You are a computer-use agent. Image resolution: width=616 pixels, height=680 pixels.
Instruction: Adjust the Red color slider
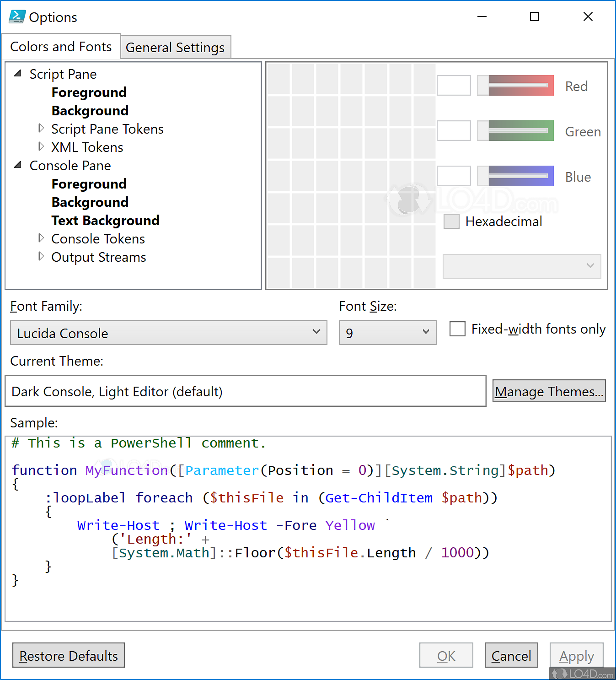pyautogui.click(x=515, y=85)
